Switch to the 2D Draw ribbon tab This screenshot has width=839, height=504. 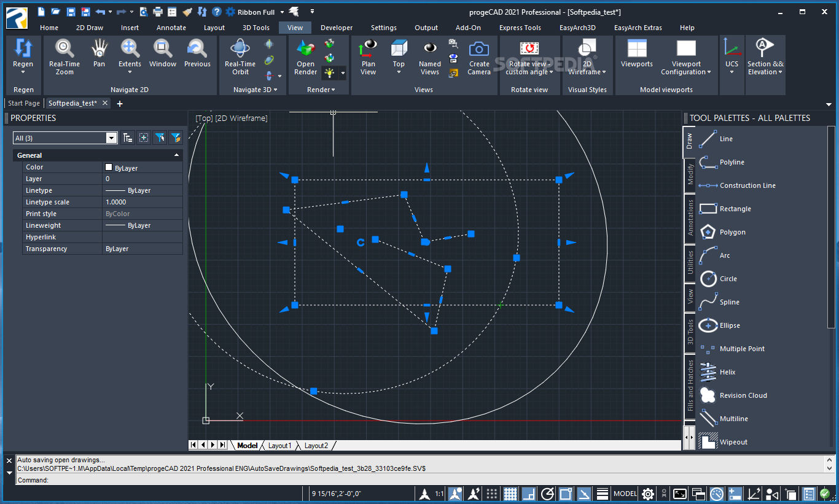(90, 28)
